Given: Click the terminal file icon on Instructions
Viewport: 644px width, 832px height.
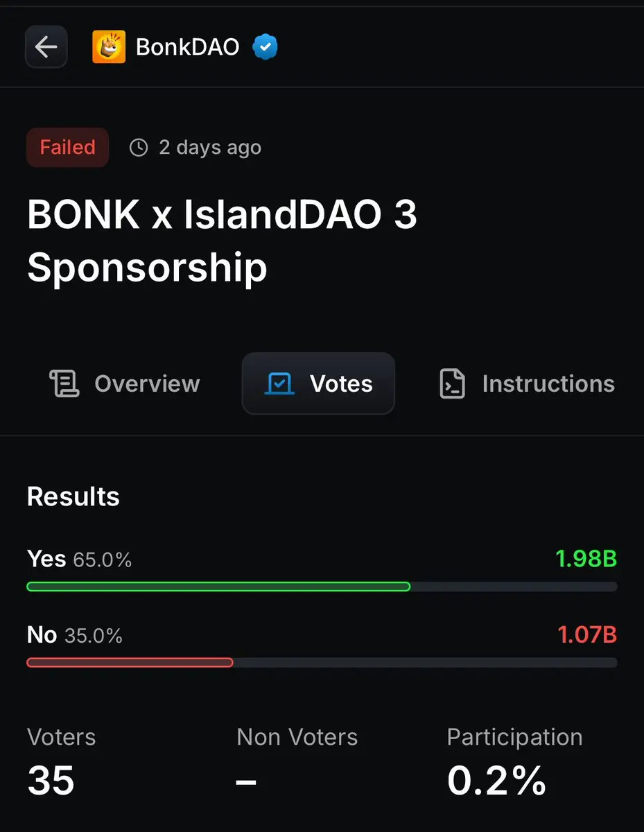Looking at the screenshot, I should coord(452,383).
